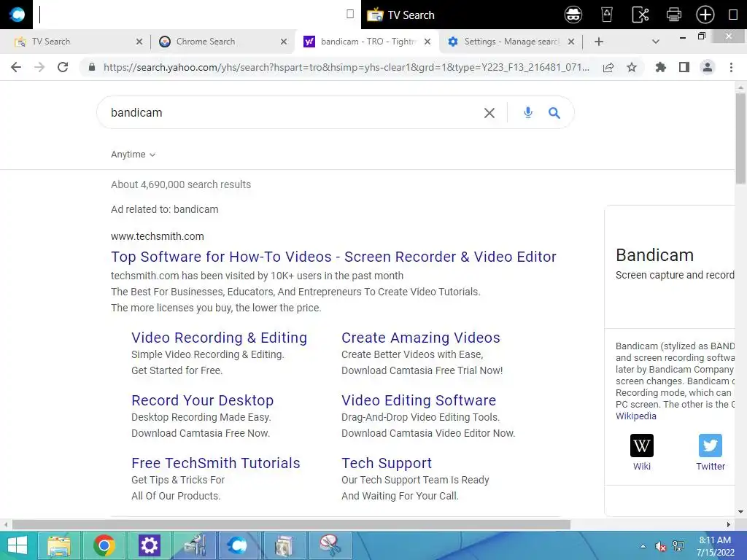Open Free TechSmith Tutorials link
The width and height of the screenshot is (747, 560).
coord(216,463)
